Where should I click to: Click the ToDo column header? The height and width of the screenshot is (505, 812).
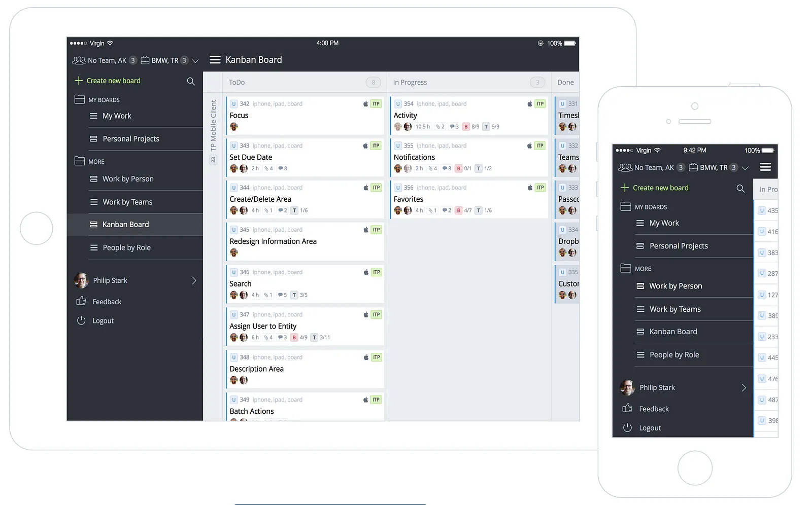[304, 82]
